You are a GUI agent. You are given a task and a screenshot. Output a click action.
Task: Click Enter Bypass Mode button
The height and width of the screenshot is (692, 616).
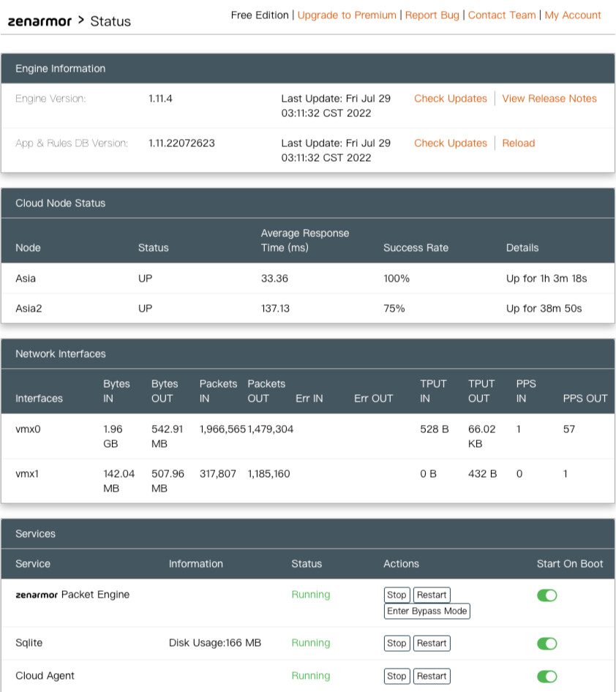pyautogui.click(x=427, y=612)
